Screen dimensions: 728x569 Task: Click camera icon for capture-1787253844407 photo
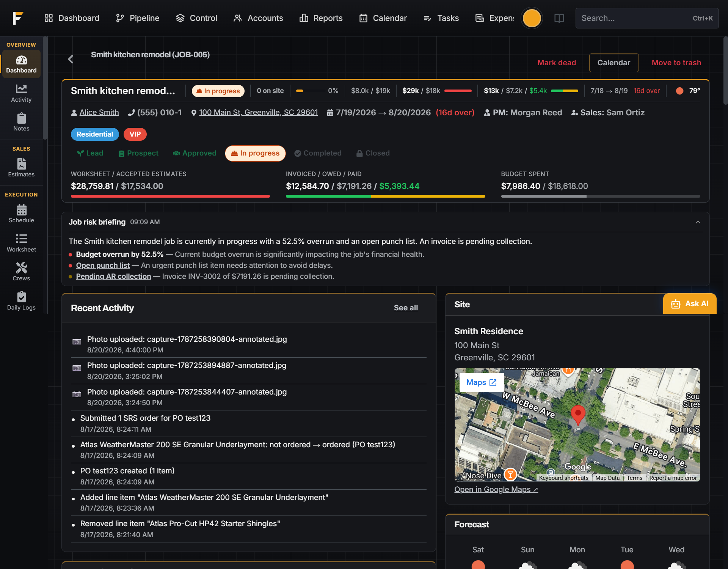pos(77,394)
